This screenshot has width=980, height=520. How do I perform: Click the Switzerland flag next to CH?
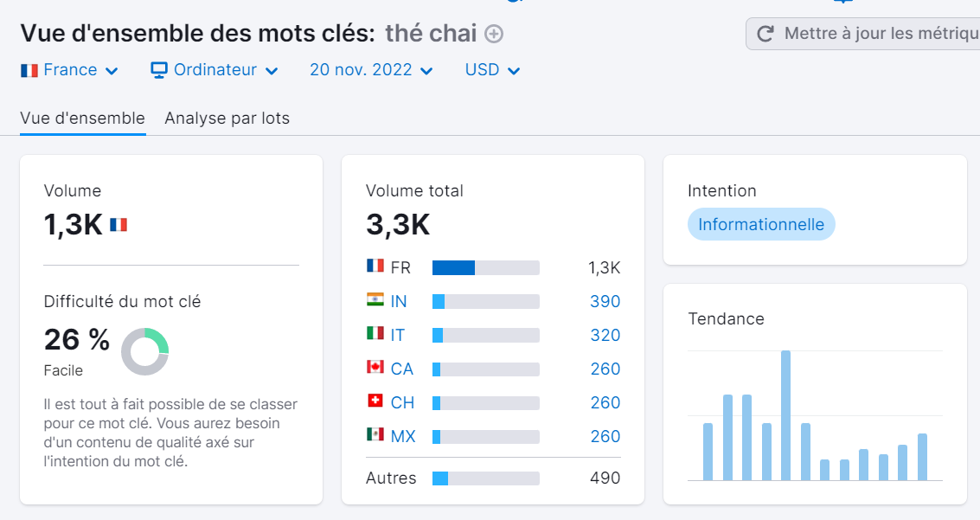tap(375, 402)
